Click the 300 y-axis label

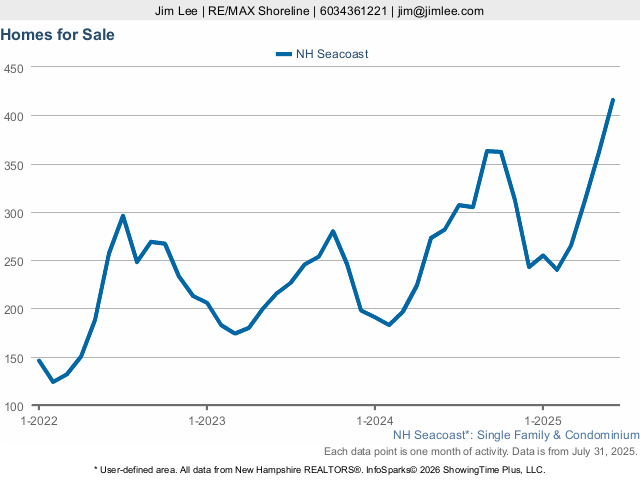14,213
